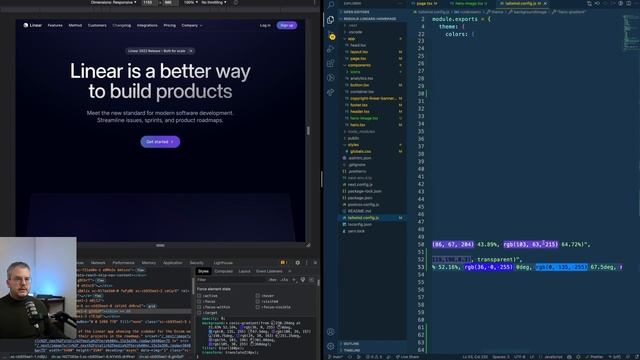
Task: Click the Features link in Linear navbar
Action: (x=55, y=25)
